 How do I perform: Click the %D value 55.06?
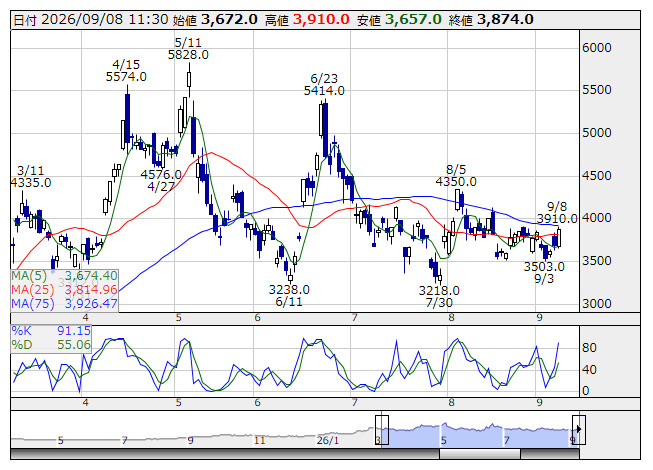point(74,345)
